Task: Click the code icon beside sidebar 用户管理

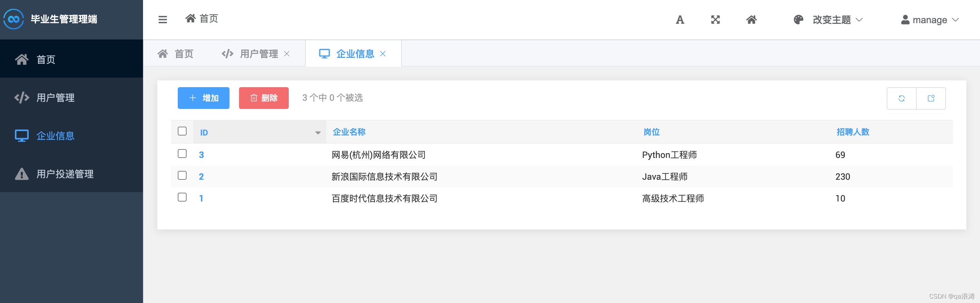Action: [x=22, y=98]
